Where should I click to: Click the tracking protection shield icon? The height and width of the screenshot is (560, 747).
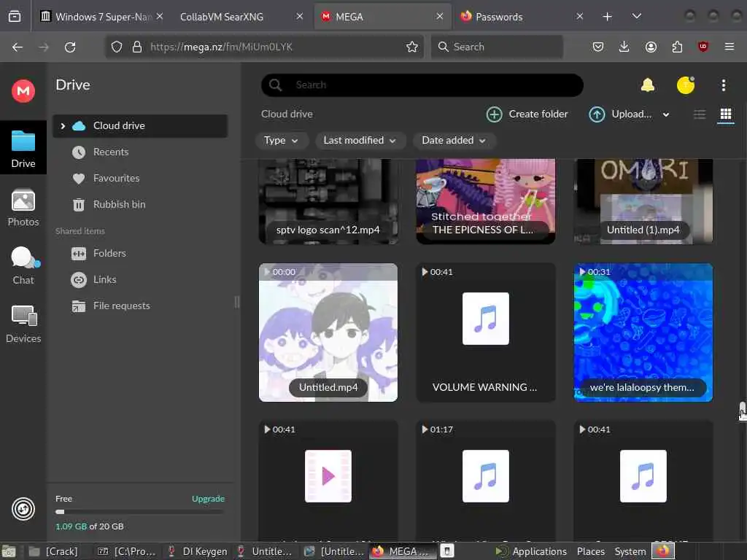point(117,47)
